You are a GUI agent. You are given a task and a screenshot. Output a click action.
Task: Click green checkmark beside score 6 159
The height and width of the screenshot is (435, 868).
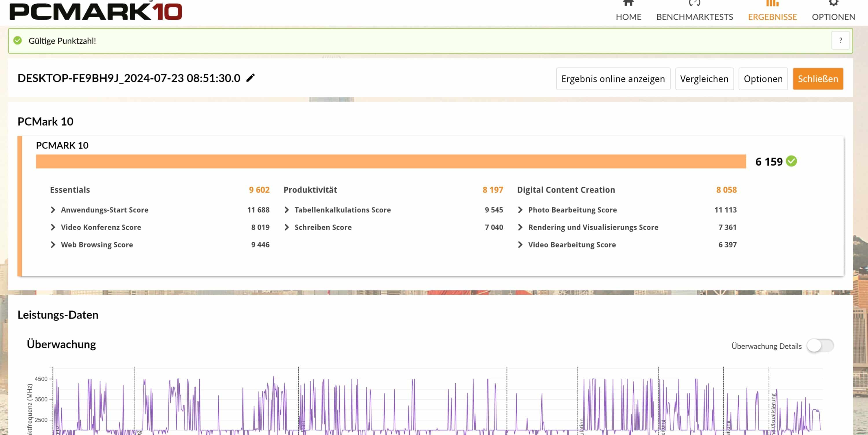pos(791,161)
